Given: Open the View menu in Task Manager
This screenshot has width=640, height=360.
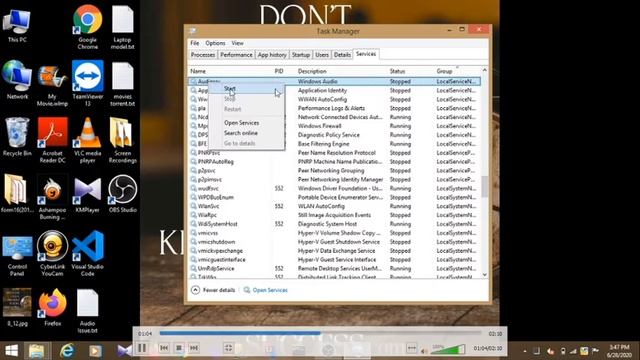Looking at the screenshot, I should [x=237, y=43].
